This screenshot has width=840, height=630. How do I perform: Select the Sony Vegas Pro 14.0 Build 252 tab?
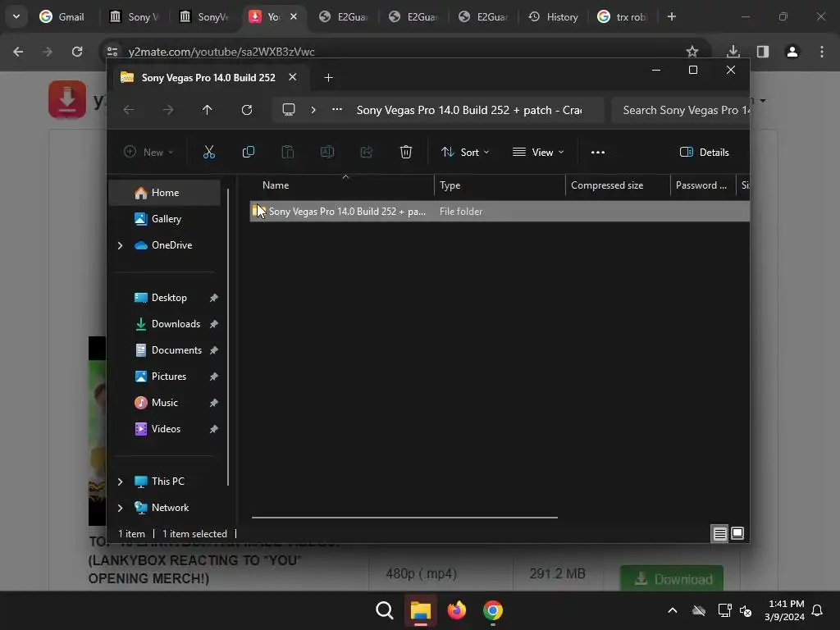208,78
